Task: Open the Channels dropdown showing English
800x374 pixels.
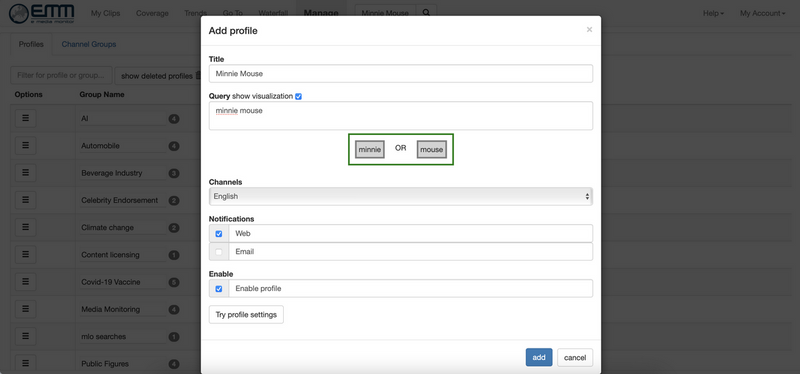Action: [x=401, y=196]
